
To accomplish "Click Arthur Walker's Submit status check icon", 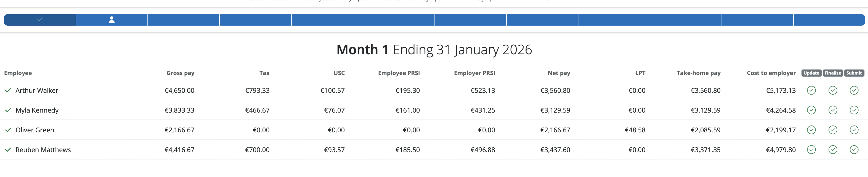I will coord(854,91).
